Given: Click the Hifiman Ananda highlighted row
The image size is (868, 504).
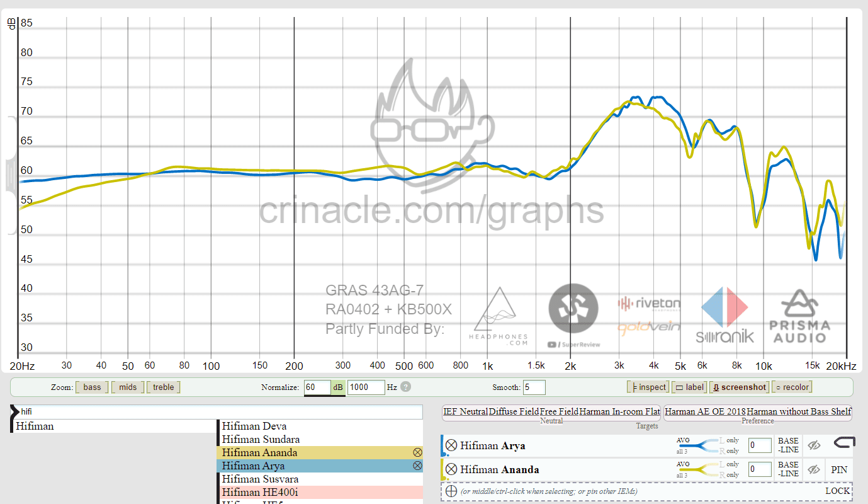Looking at the screenshot, I should 320,452.
